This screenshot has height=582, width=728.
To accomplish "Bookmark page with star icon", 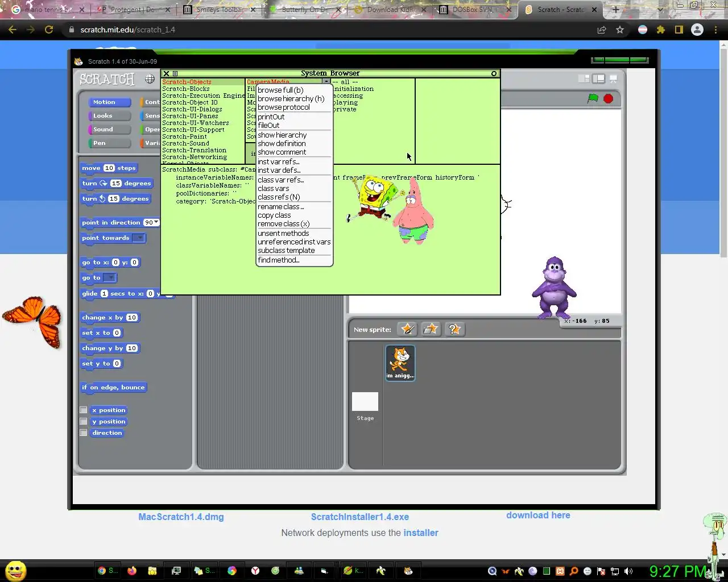I will 620,30.
